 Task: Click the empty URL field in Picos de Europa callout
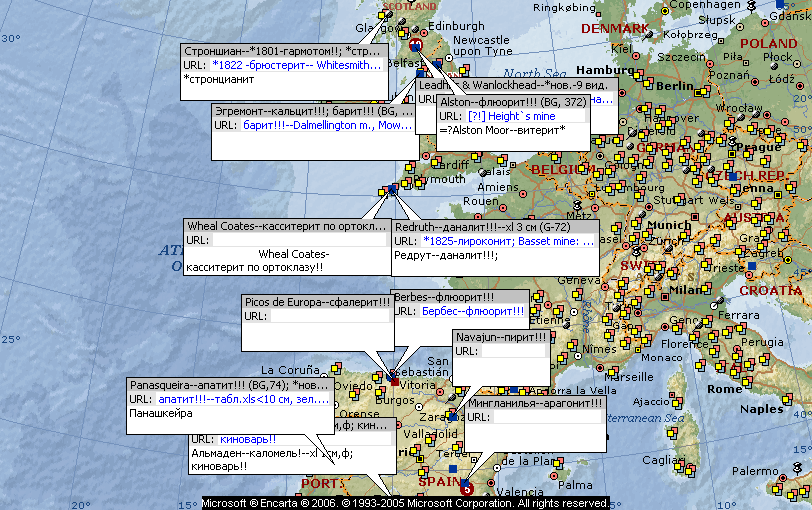329,316
